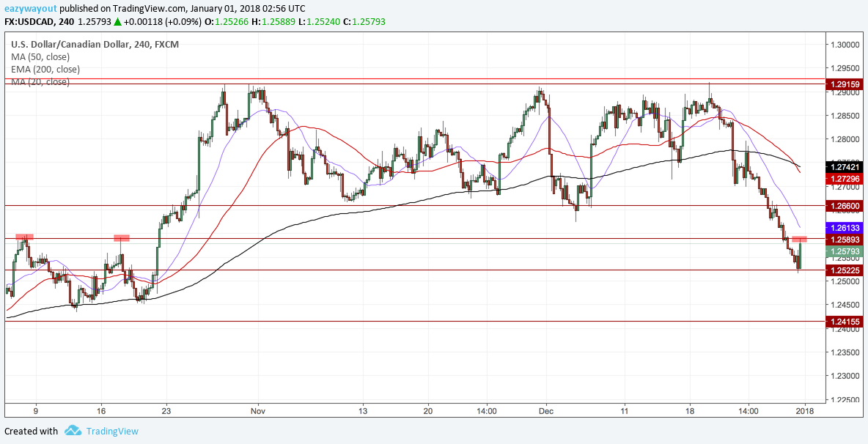Select the MA (50, close) indicator label
The image size is (868, 444).
click(40, 56)
